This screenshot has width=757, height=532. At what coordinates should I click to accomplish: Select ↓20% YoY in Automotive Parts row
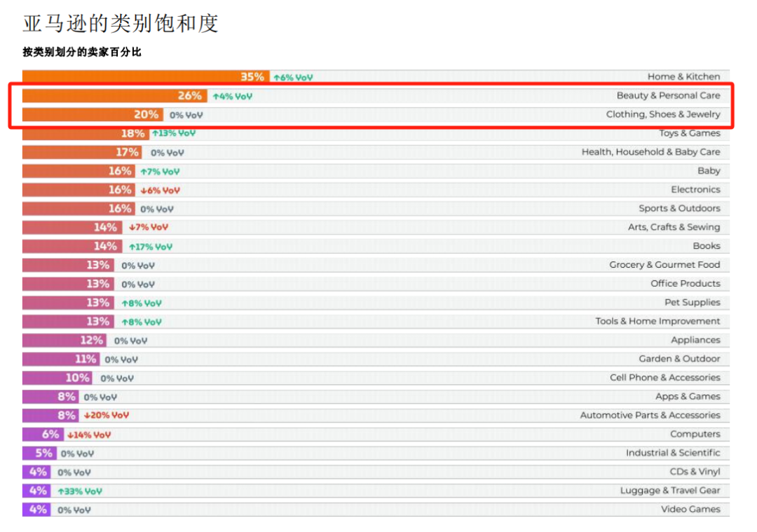tap(107, 416)
